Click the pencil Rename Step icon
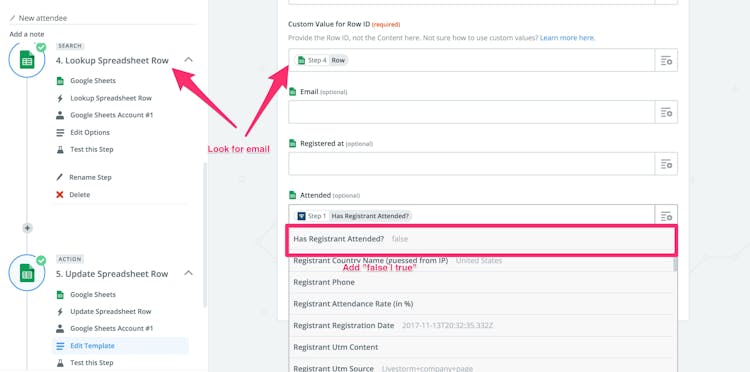 point(60,177)
